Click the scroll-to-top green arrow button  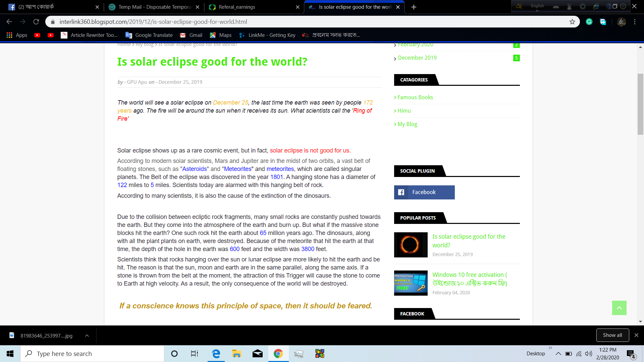point(619,308)
